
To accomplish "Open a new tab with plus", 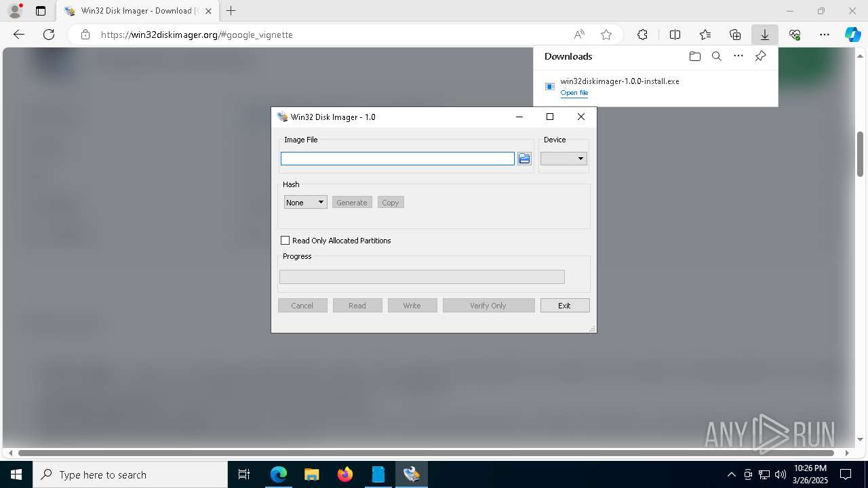I will pos(231,11).
